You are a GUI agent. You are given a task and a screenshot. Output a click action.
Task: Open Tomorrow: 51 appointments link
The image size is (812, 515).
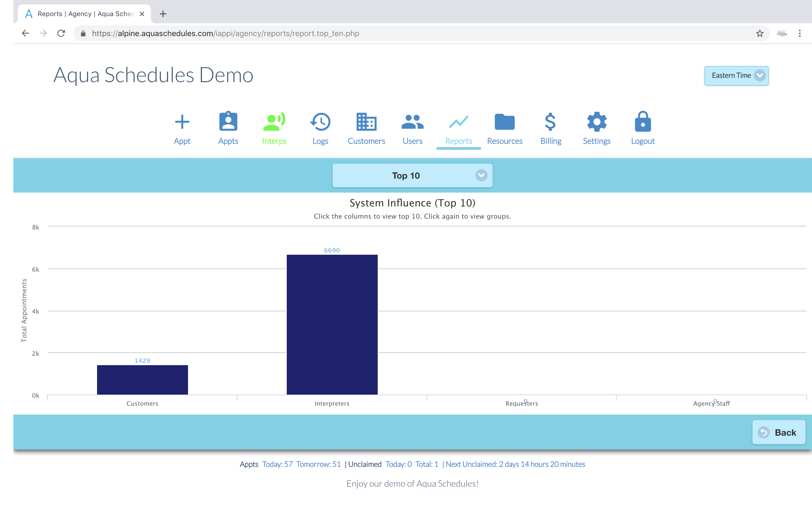318,464
